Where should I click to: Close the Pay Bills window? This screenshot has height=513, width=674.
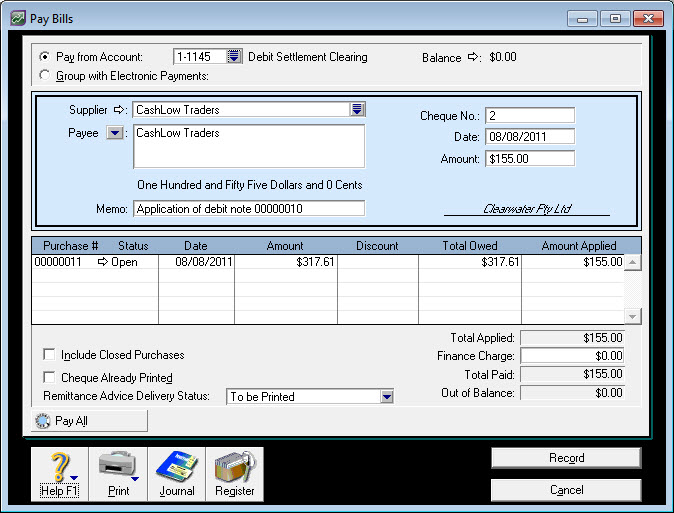tap(648, 19)
